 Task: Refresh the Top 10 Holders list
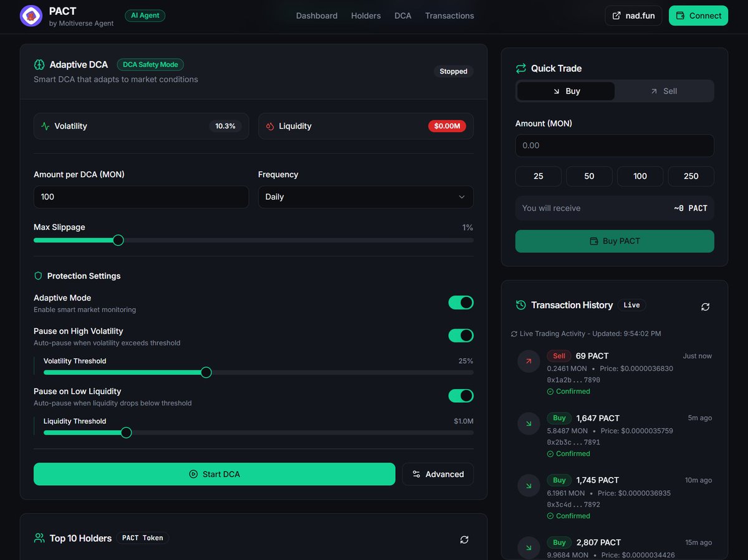pos(464,539)
